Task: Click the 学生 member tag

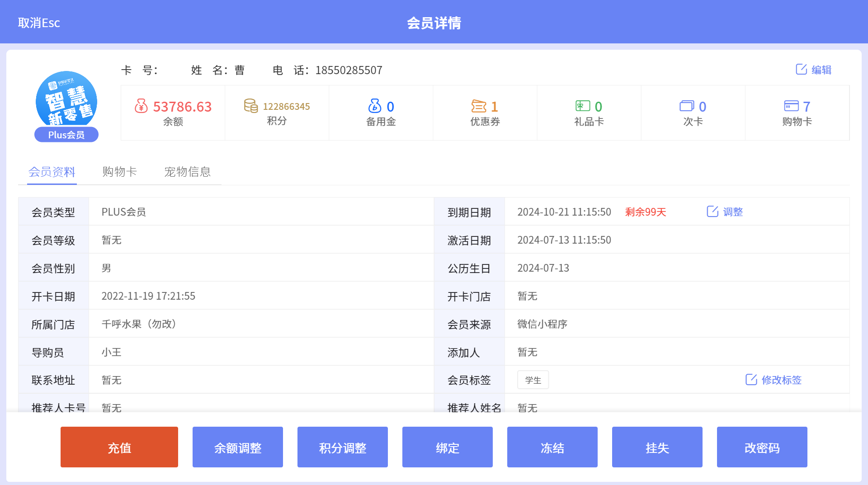Action: coord(533,380)
